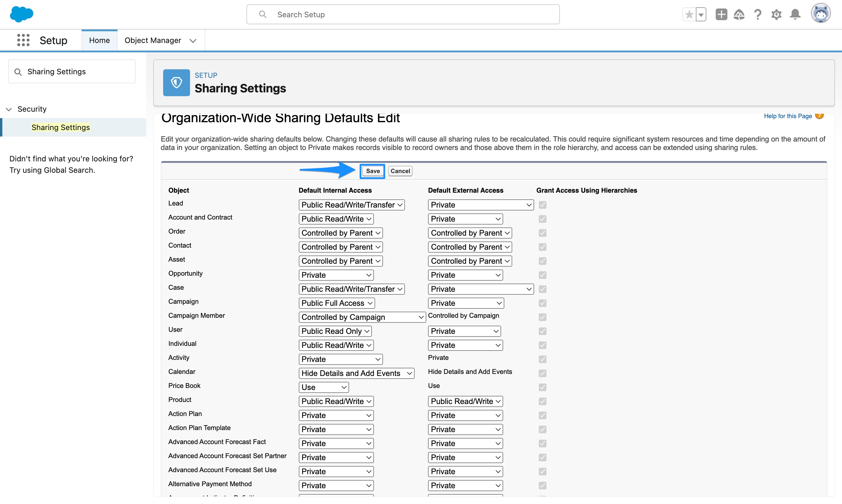Open the App Launcher waffle icon
842x504 pixels.
(x=23, y=40)
